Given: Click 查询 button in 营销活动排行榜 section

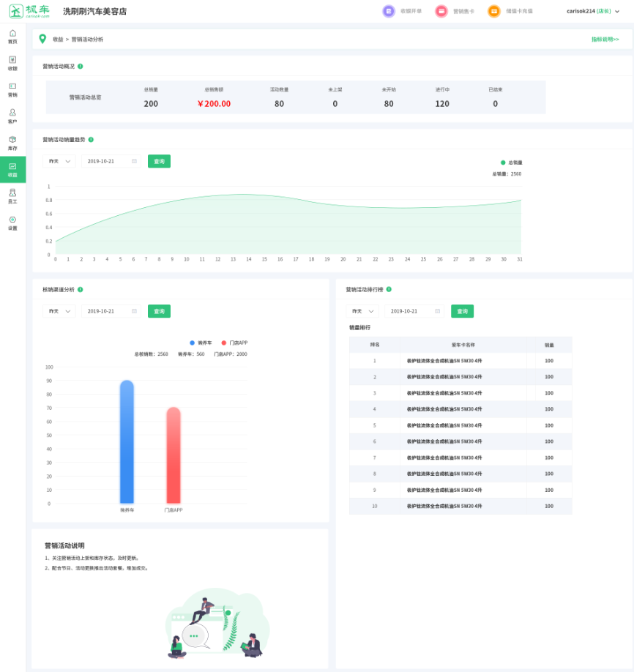Looking at the screenshot, I should pyautogui.click(x=462, y=311).
